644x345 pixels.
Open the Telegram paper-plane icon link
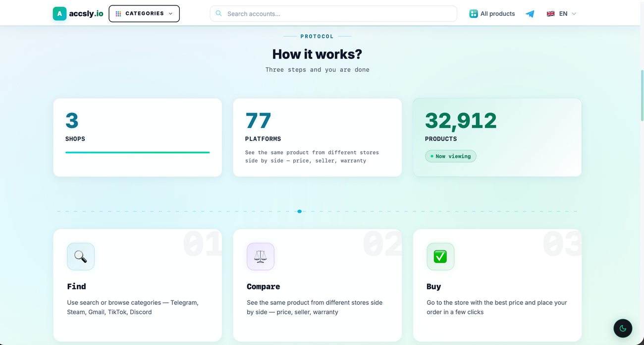click(x=530, y=14)
